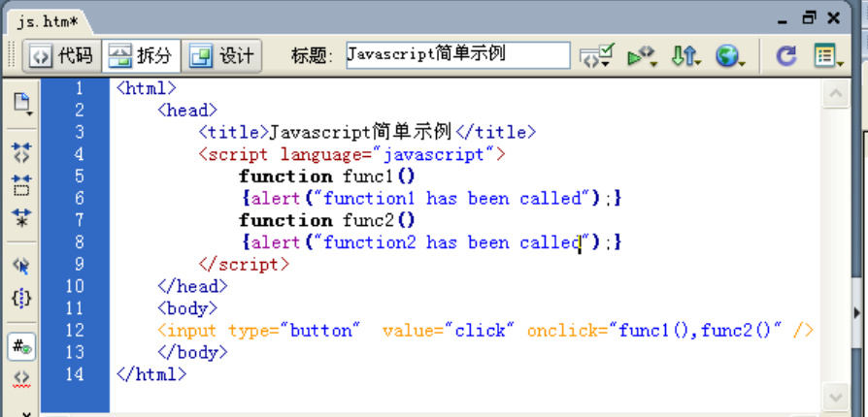Click the panel collapse arrow at right edge
This screenshot has width=868, height=417.
(x=858, y=312)
